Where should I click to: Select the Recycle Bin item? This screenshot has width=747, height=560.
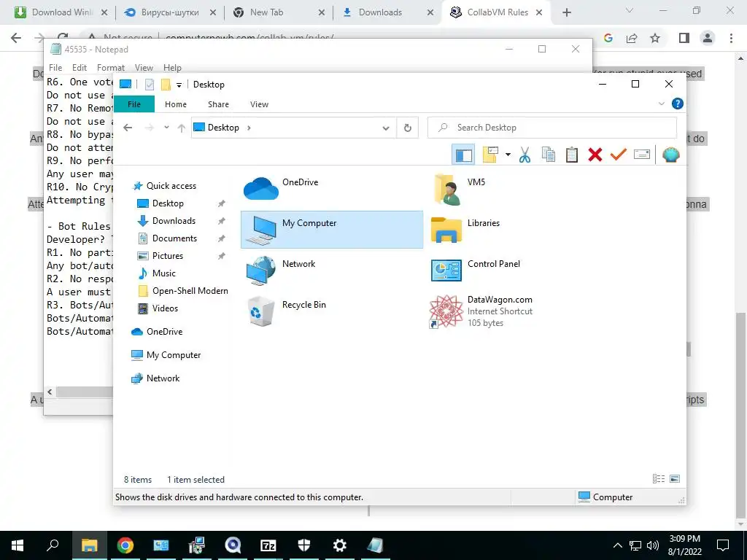click(x=332, y=311)
